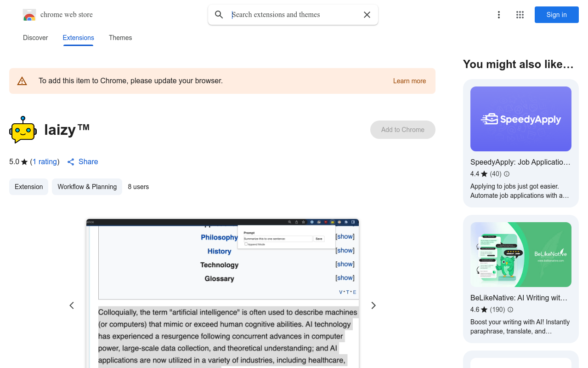The width and height of the screenshot is (588, 368).
Task: Open the SpeedyApply banner image
Action: pos(521,119)
